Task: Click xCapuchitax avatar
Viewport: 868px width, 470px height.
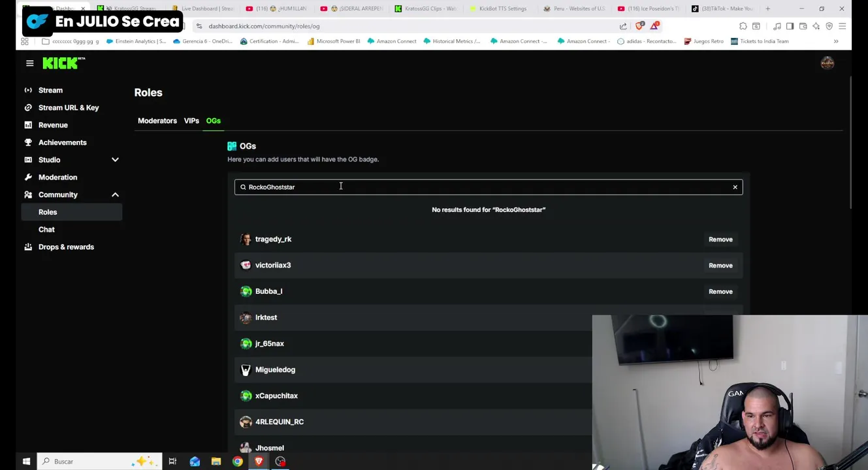Action: coord(246,396)
